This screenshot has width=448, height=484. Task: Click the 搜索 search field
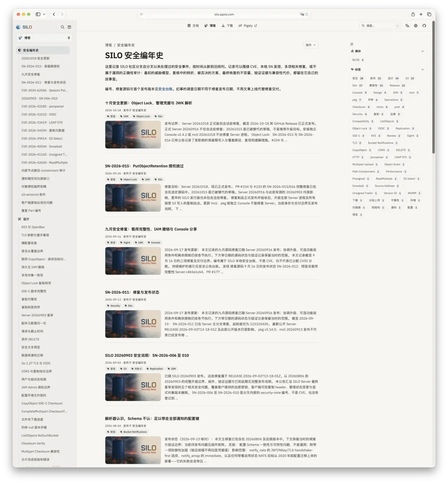(381, 26)
